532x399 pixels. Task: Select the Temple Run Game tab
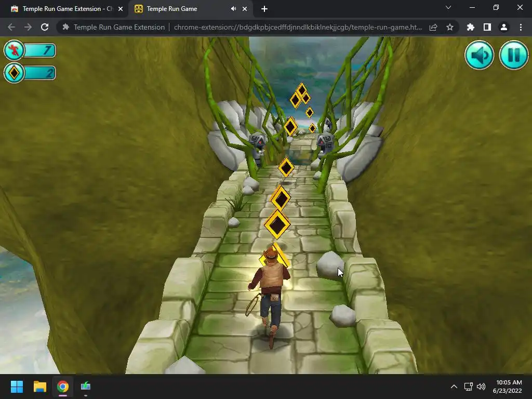(x=190, y=9)
